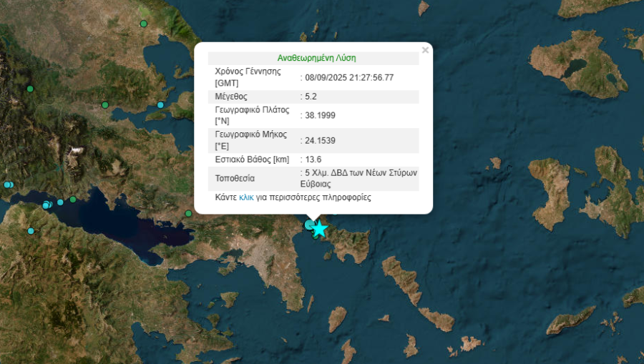Close the earthquake info popup
The width and height of the screenshot is (644, 364).
(425, 50)
